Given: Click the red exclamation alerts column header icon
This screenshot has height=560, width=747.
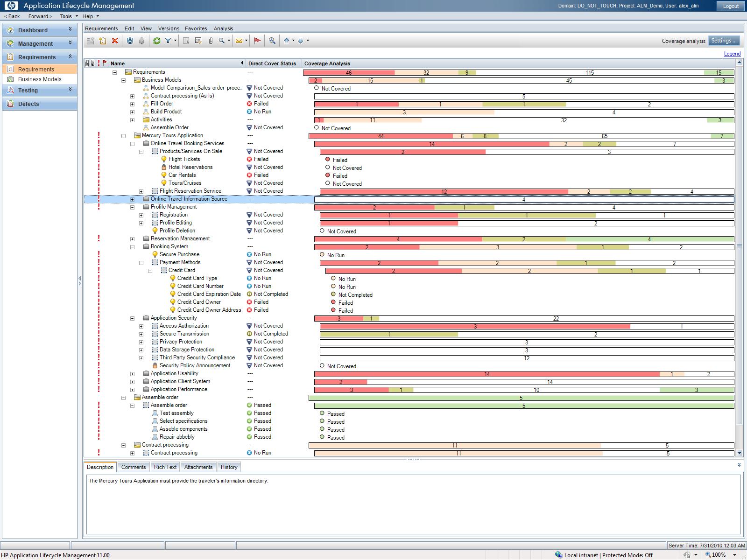Looking at the screenshot, I should click(99, 63).
